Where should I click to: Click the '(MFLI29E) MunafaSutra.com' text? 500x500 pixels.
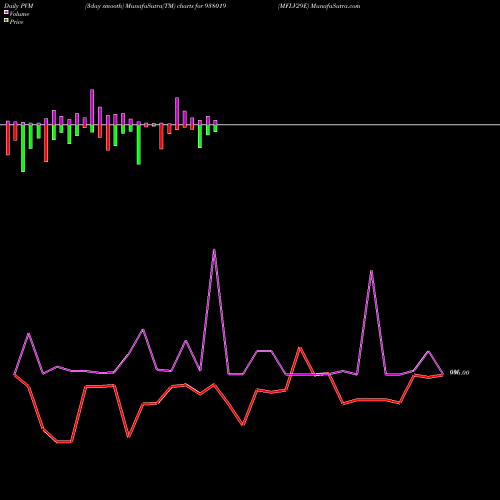(319, 6)
